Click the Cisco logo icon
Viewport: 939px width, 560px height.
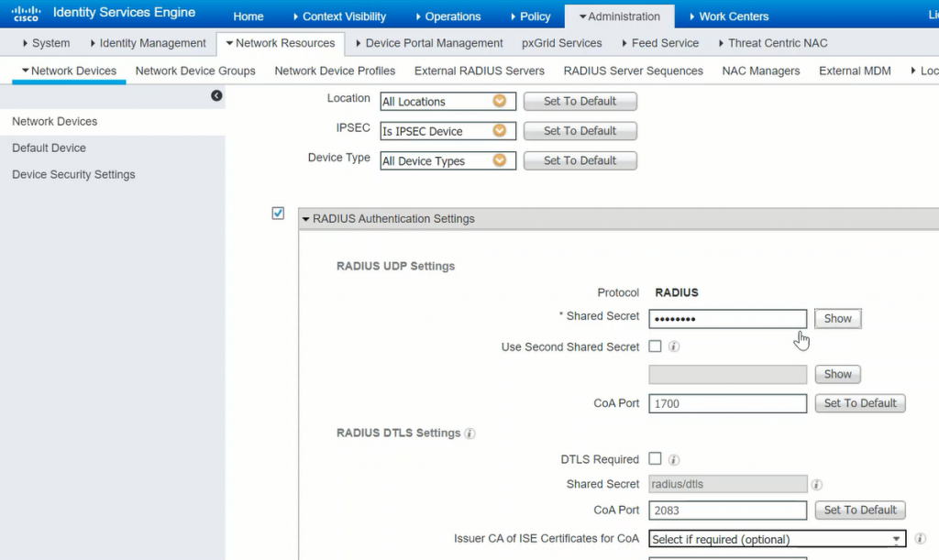[x=26, y=13]
